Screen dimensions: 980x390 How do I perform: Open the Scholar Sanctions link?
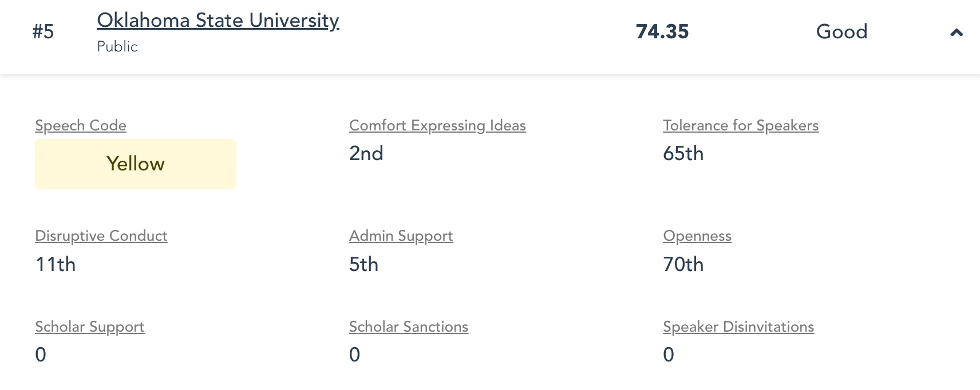(x=409, y=327)
